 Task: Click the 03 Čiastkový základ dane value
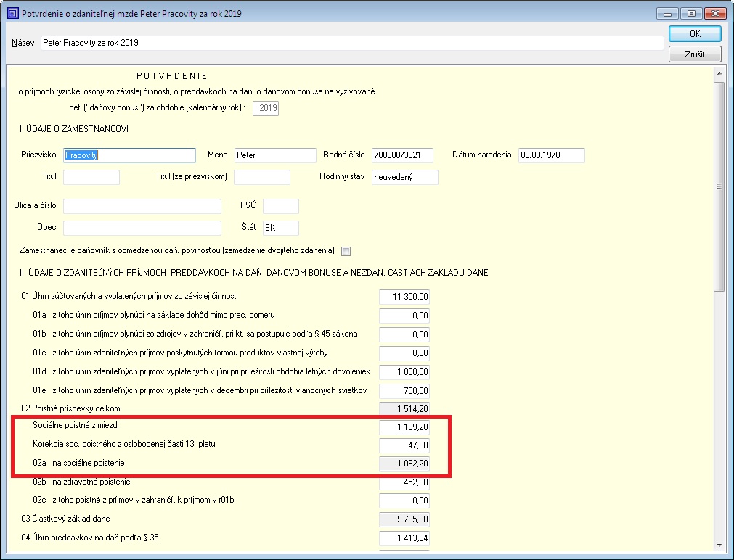tap(404, 519)
